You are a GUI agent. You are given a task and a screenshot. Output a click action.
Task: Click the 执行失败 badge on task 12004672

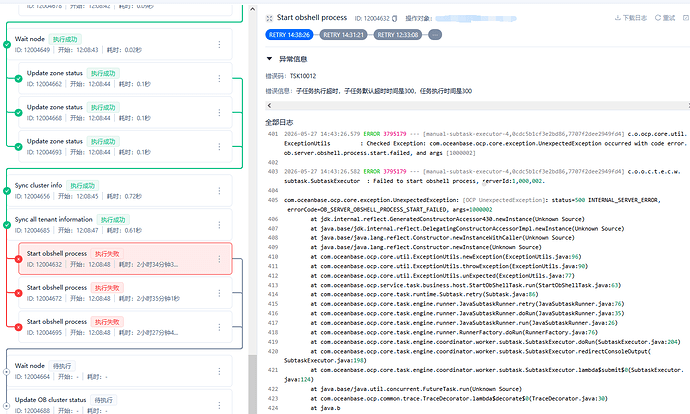[x=107, y=288]
